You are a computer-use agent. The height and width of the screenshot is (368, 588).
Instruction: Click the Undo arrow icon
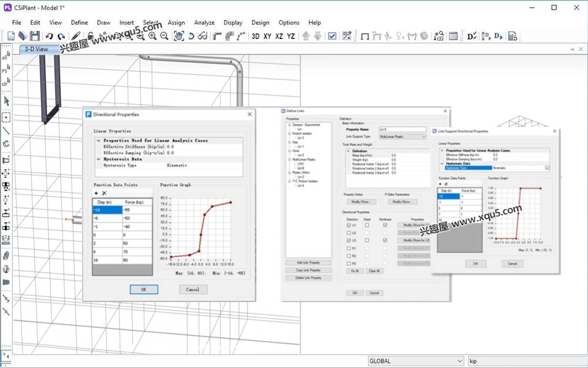click(x=49, y=36)
